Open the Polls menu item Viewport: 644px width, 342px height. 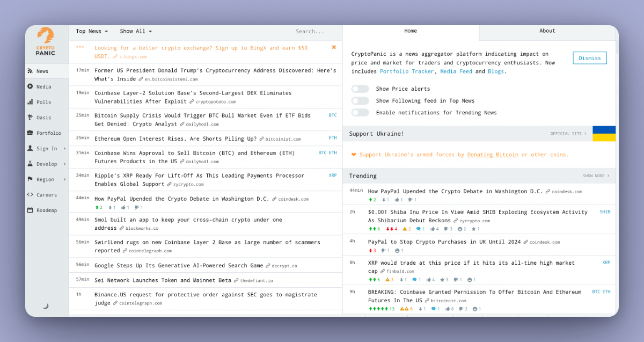click(x=47, y=102)
